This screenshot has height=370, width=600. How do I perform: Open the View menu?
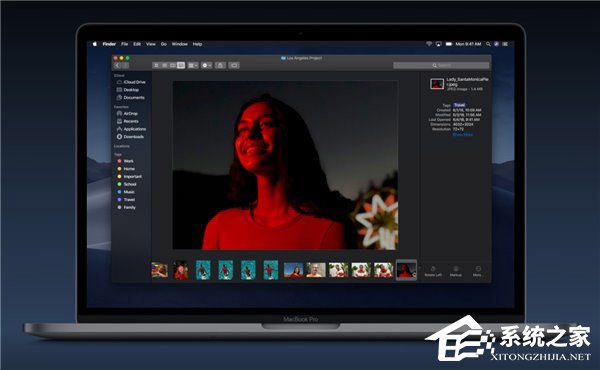[x=151, y=44]
